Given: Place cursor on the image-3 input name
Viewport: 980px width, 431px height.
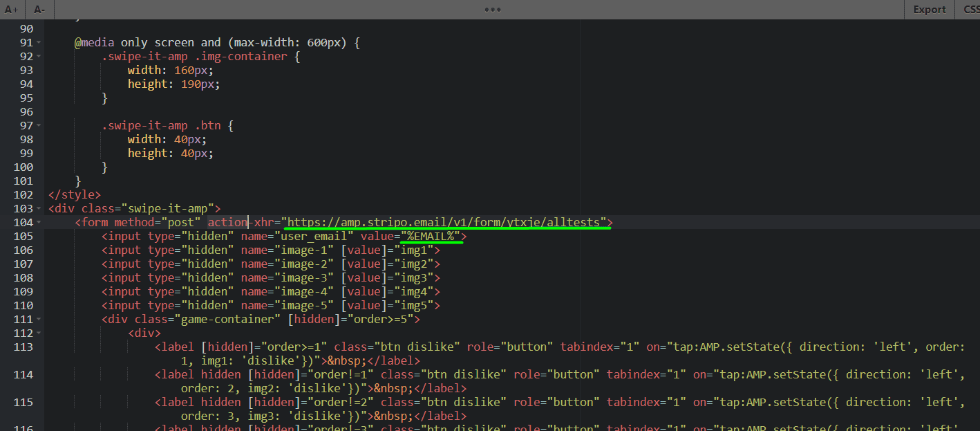Looking at the screenshot, I should [x=308, y=277].
